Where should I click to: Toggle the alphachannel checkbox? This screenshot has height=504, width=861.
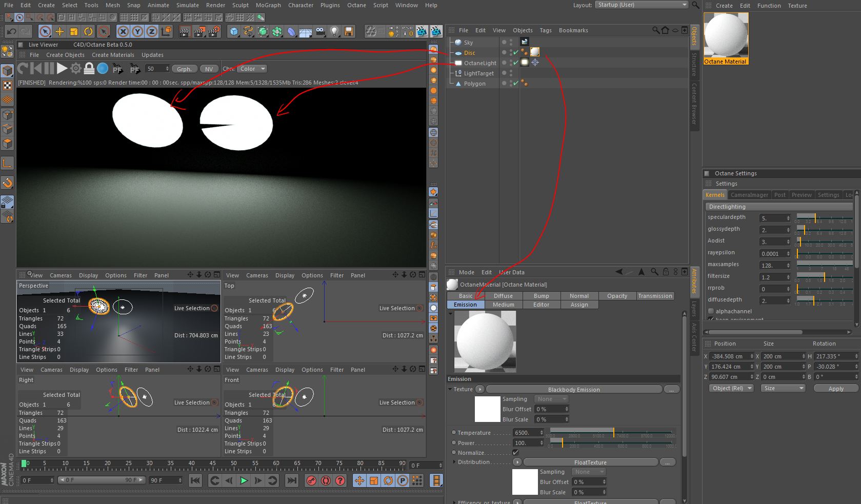(711, 311)
